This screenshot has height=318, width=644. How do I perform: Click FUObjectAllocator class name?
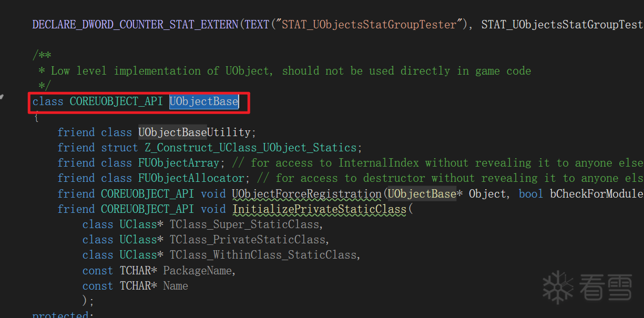(x=191, y=178)
